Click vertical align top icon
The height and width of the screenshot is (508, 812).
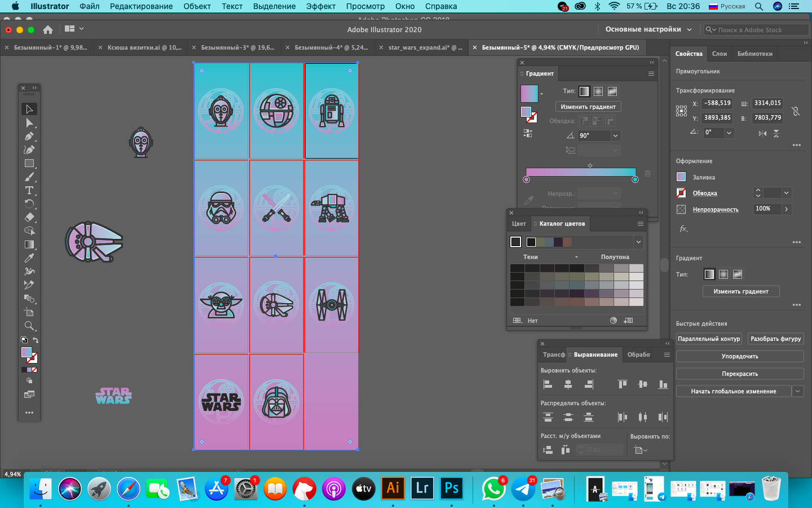[x=623, y=384]
